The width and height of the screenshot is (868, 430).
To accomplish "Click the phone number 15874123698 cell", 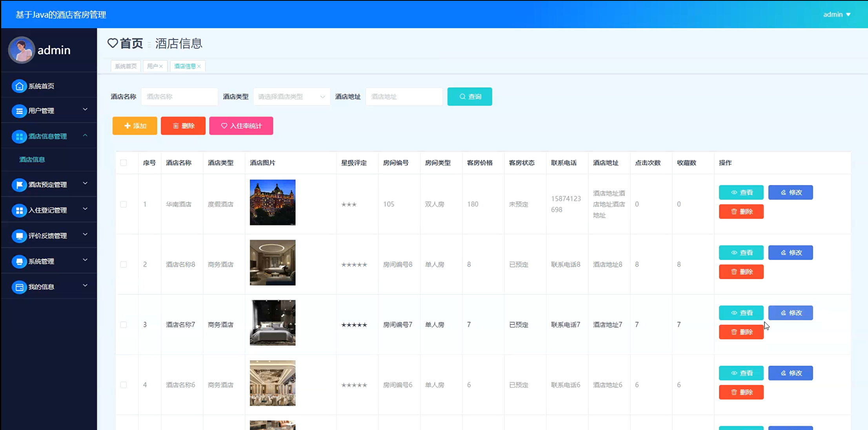I will point(566,204).
